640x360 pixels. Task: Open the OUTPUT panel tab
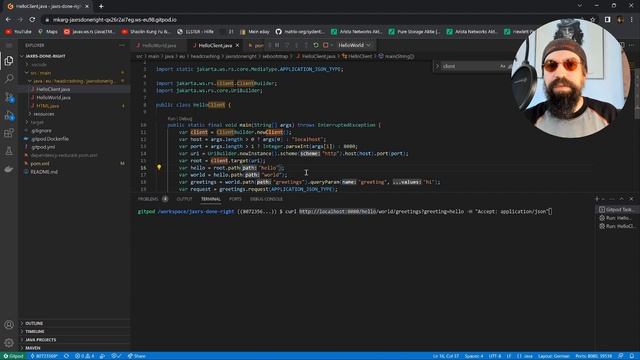[x=184, y=199]
